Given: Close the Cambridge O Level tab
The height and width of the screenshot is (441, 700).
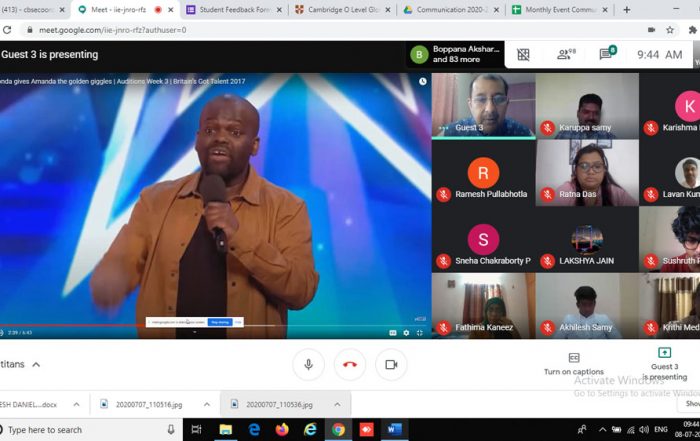Looking at the screenshot, I should pyautogui.click(x=388, y=9).
